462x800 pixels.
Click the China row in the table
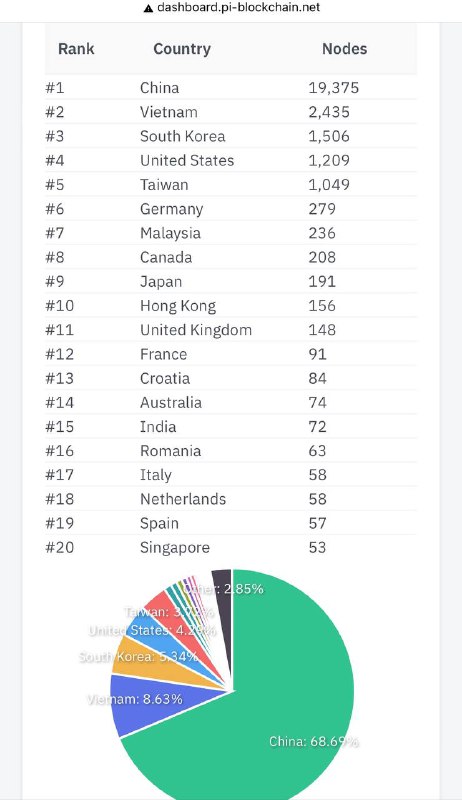[x=230, y=88]
